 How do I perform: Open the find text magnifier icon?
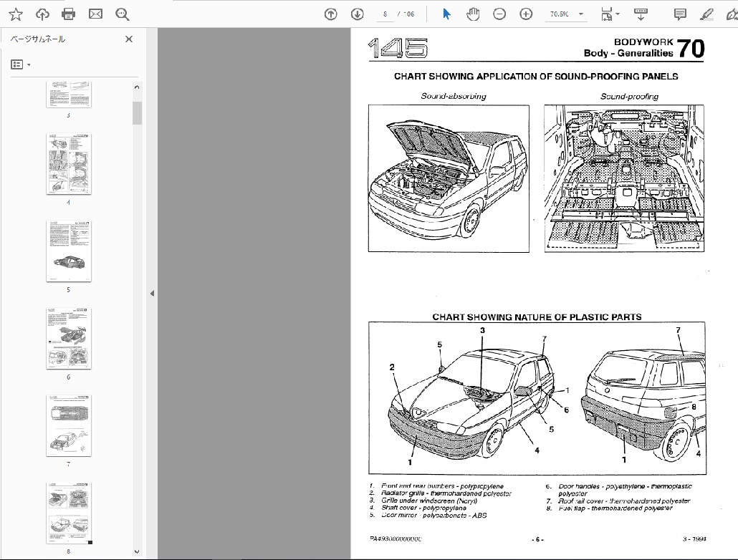point(123,14)
